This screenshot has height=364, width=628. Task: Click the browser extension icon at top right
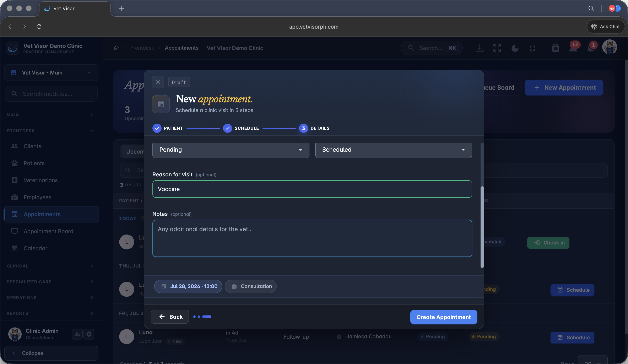615,9
